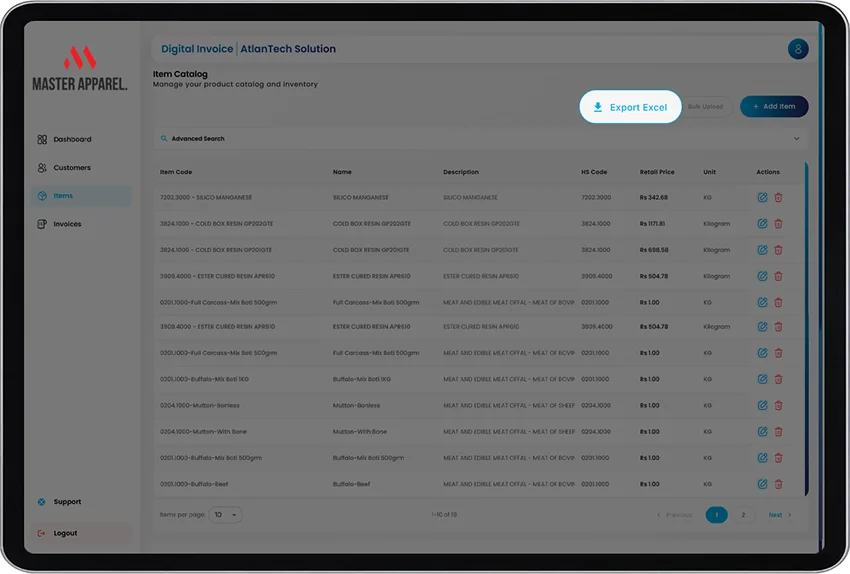Go to page 2 of results
850x574 pixels.
point(743,514)
